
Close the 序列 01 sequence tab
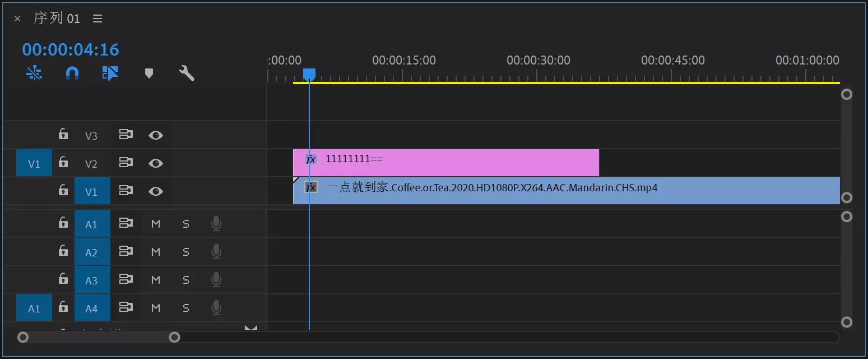tap(17, 19)
